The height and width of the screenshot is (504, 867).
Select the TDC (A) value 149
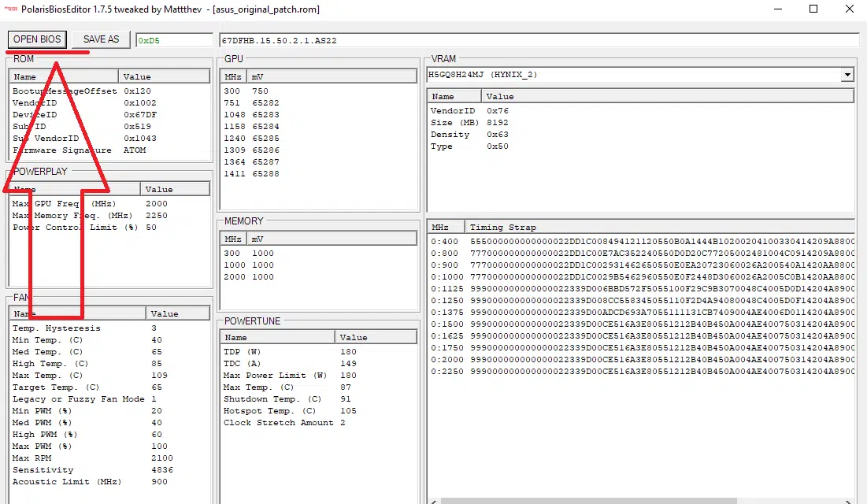coord(348,364)
